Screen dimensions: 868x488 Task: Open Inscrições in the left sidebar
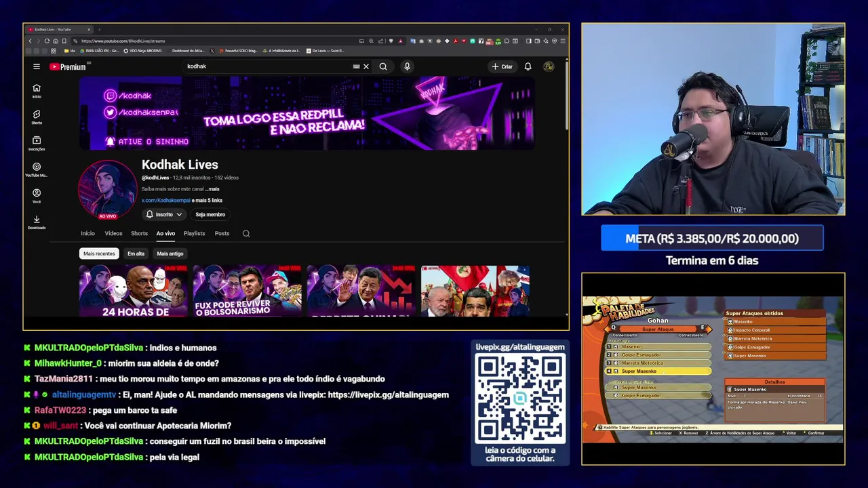click(x=37, y=143)
